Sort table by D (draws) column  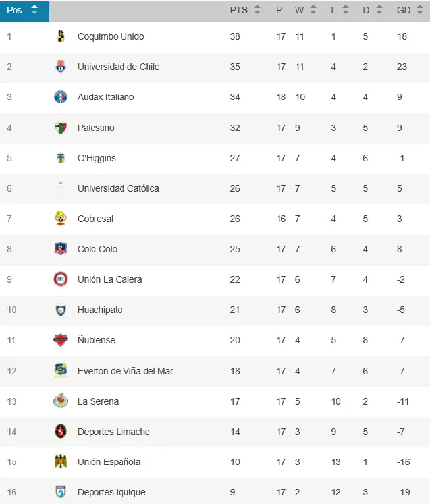[373, 11]
